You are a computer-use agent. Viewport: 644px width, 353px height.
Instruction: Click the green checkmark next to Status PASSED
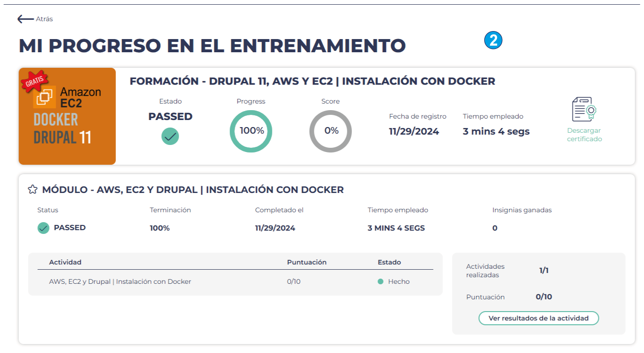pos(43,228)
